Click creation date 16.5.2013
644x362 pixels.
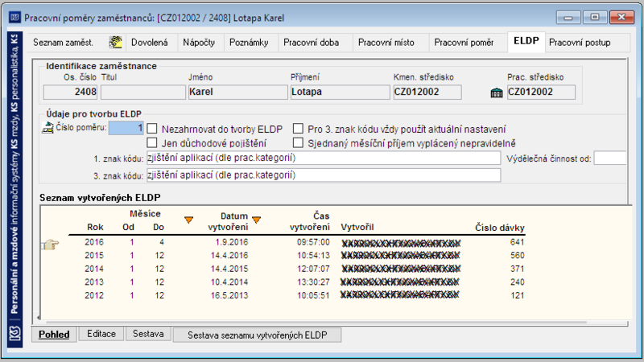click(x=229, y=295)
